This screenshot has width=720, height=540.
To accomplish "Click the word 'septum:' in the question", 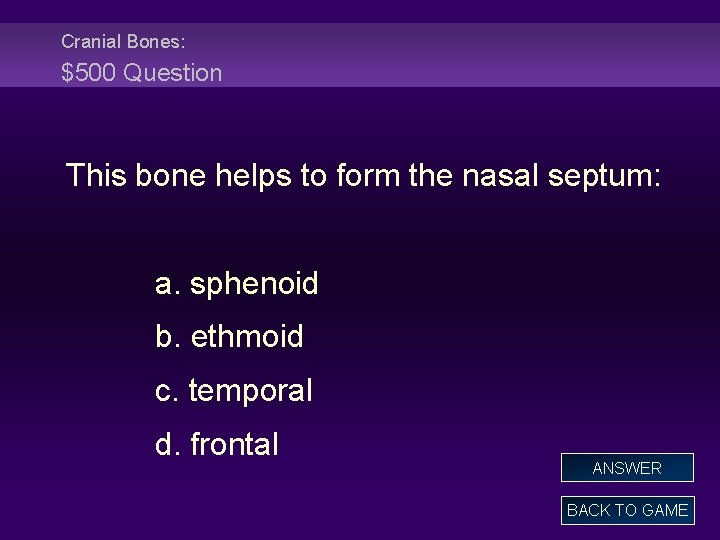I will point(604,176).
